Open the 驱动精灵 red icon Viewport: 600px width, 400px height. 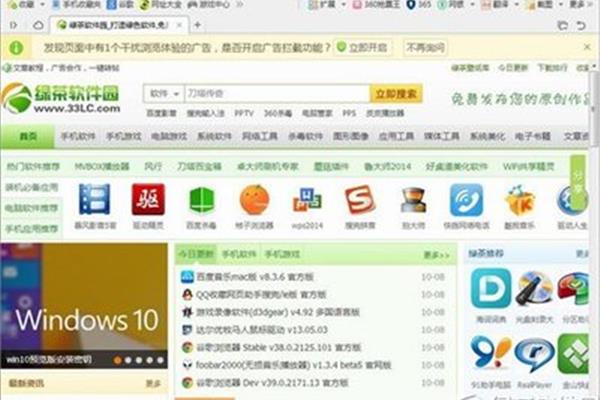(x=148, y=199)
